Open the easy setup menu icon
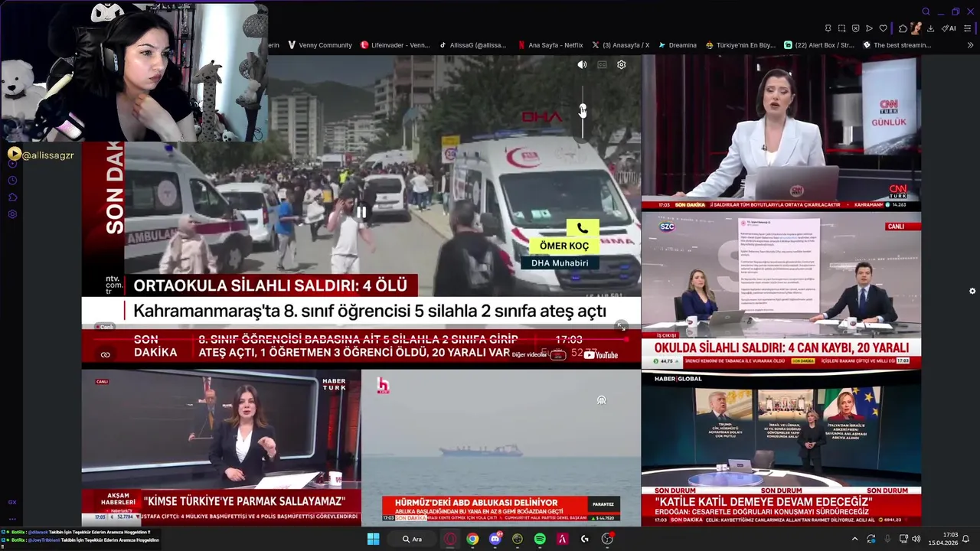980x551 pixels. tap(968, 28)
